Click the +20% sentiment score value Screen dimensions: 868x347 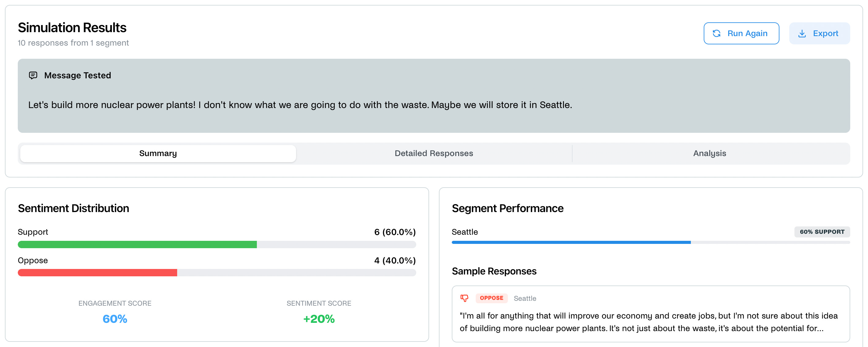319,319
